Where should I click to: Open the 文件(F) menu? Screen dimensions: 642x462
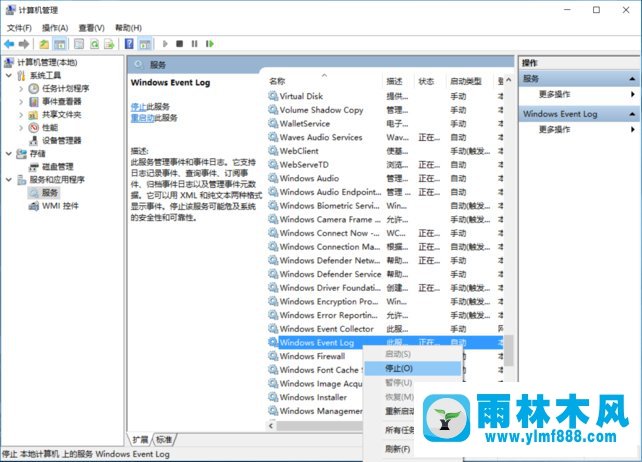(19, 28)
